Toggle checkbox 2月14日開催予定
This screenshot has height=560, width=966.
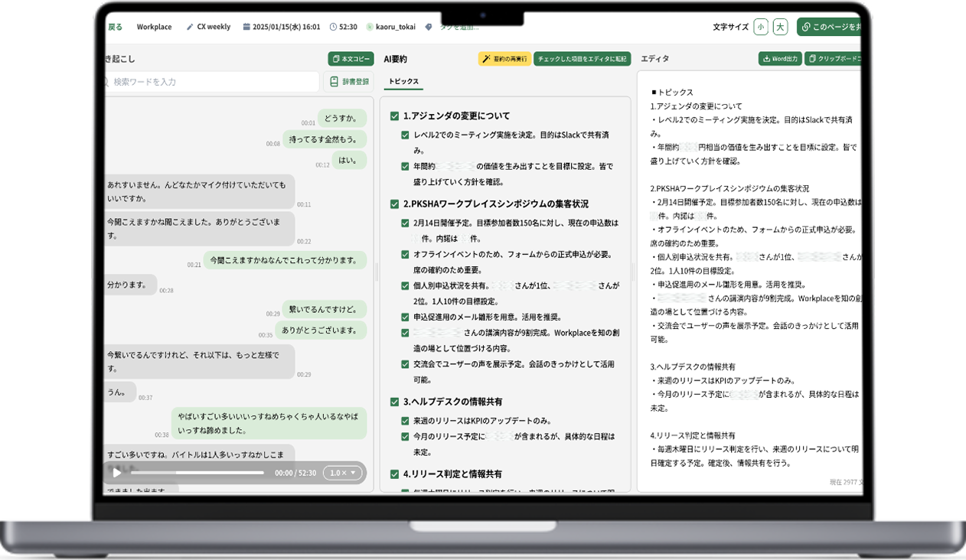click(405, 223)
